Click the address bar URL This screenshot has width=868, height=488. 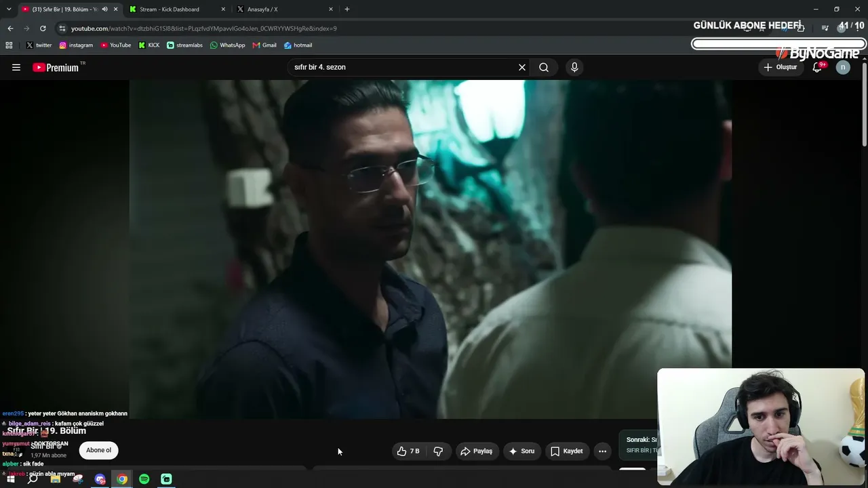(203, 28)
